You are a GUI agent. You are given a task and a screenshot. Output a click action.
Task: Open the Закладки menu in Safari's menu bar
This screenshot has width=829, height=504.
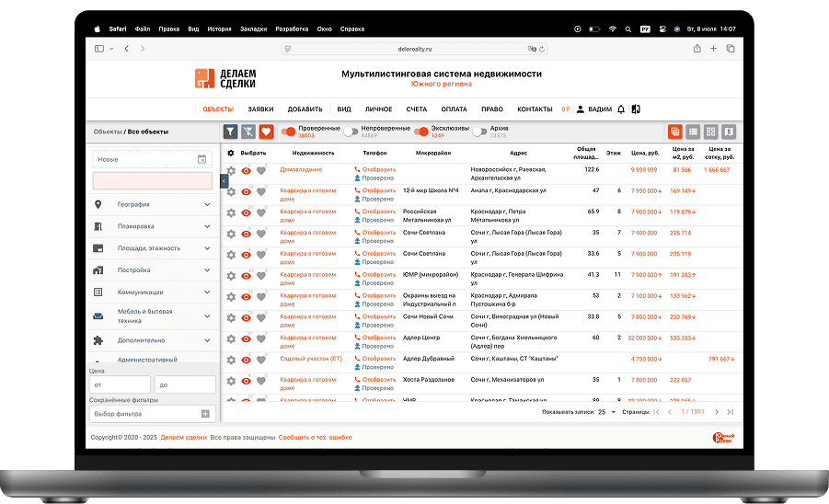253,29
